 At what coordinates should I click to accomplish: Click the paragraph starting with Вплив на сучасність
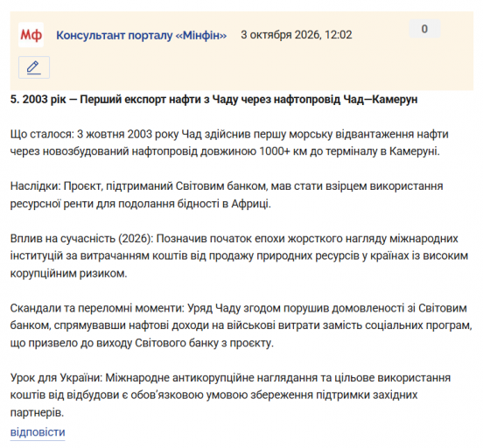[x=239, y=255]
